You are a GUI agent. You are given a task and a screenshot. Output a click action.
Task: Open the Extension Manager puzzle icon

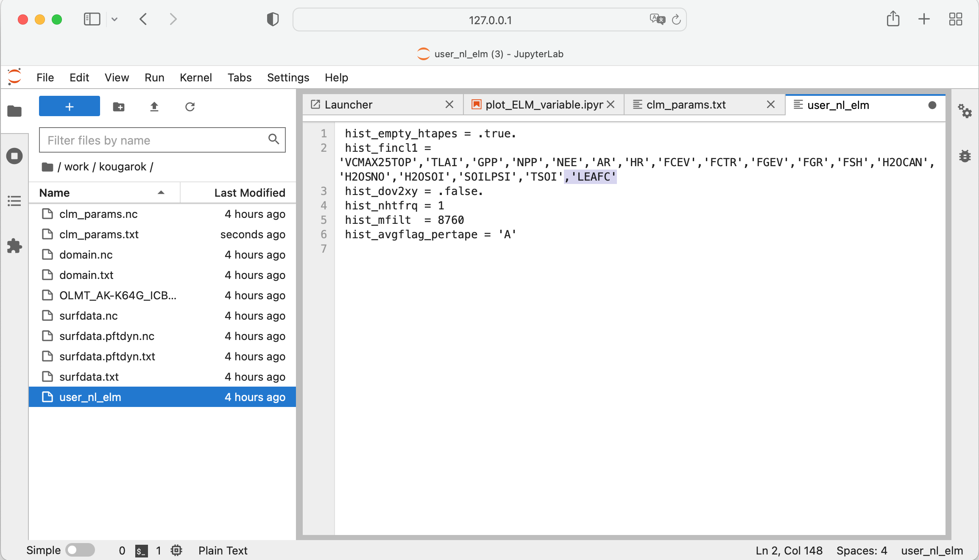click(14, 246)
